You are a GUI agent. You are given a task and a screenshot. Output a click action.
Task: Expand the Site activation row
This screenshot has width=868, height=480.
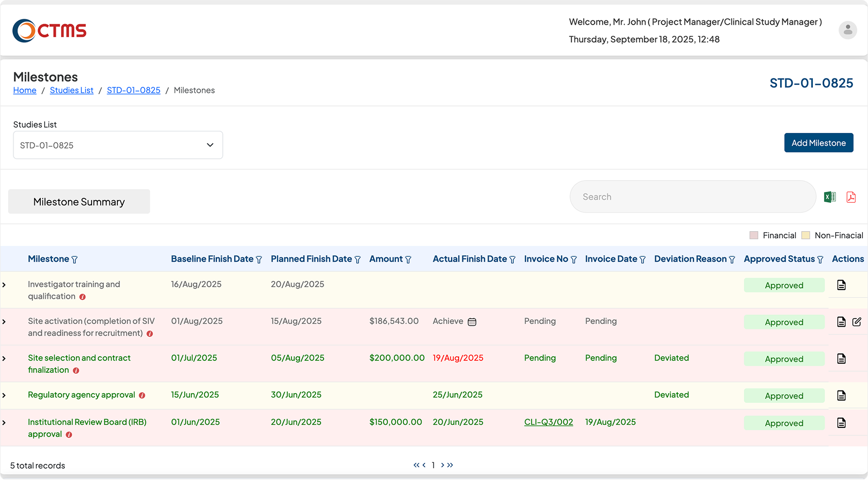4,322
